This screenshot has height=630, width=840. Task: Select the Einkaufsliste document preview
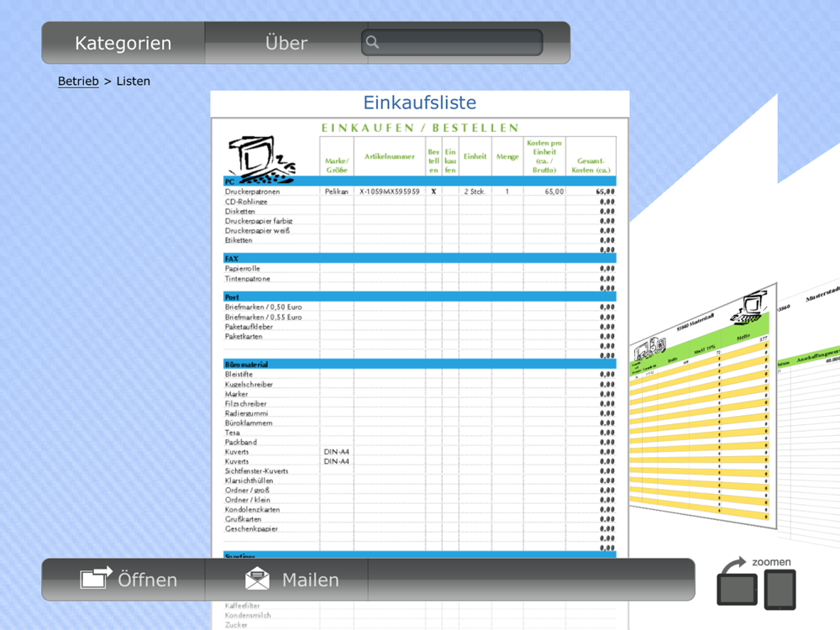click(419, 338)
